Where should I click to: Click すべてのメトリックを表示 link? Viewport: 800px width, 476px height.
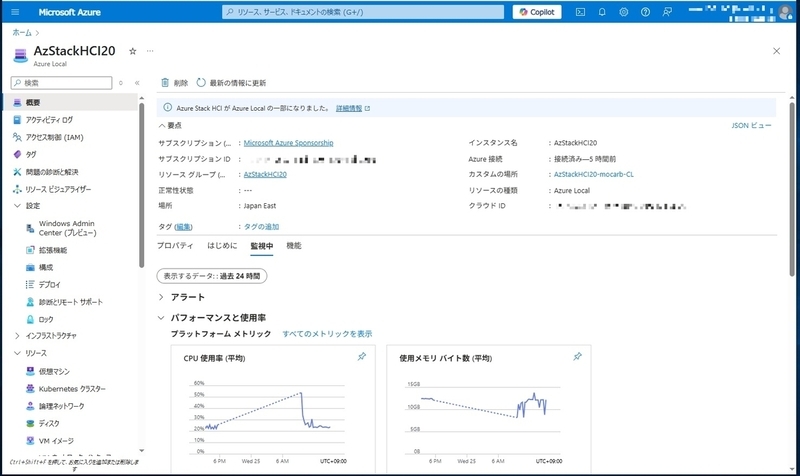point(328,334)
